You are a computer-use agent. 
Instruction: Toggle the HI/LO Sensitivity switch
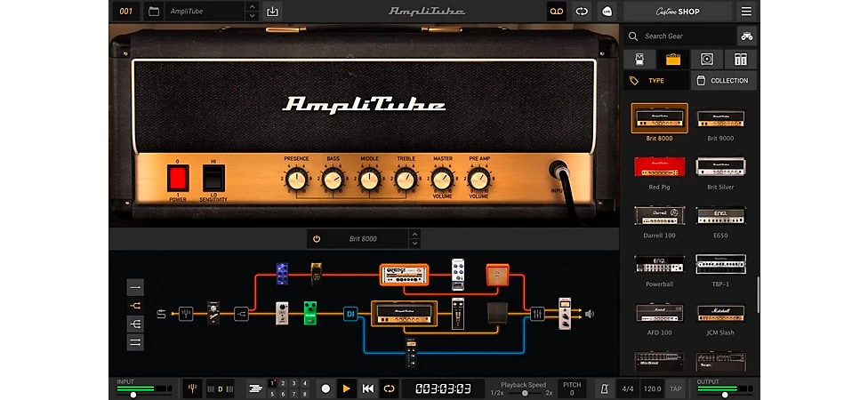coord(213,178)
